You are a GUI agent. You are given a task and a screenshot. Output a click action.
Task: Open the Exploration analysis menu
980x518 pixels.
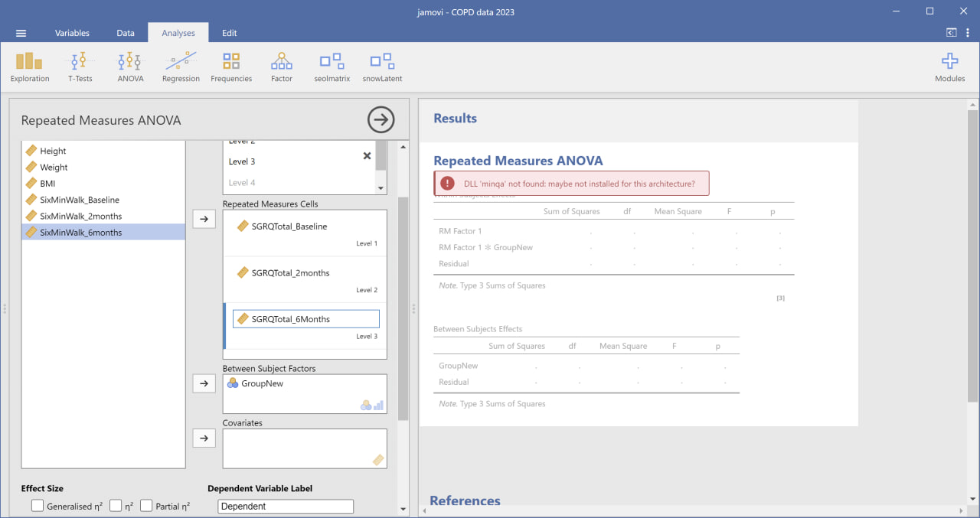coord(30,67)
